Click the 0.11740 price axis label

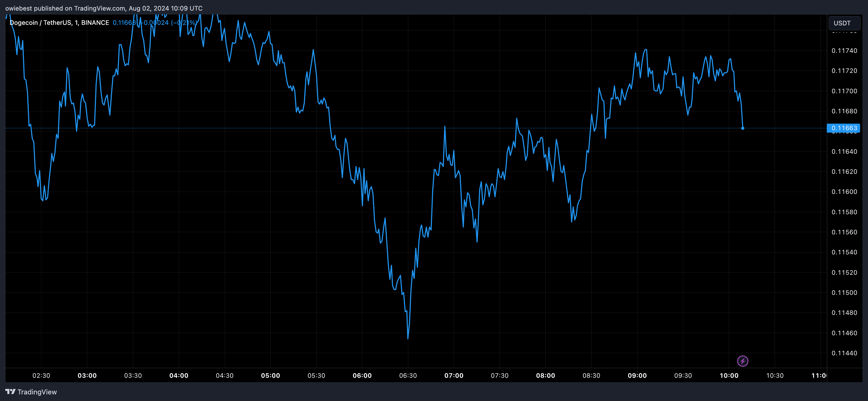[x=844, y=50]
